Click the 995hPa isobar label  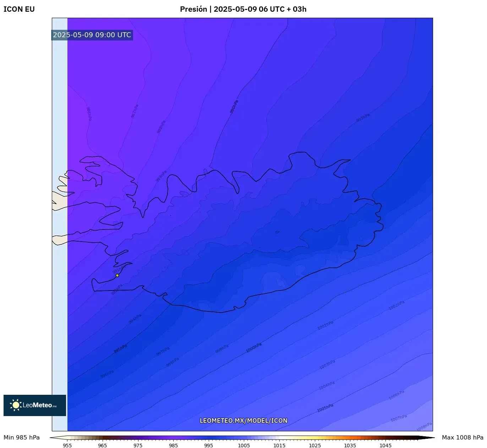click(x=120, y=349)
